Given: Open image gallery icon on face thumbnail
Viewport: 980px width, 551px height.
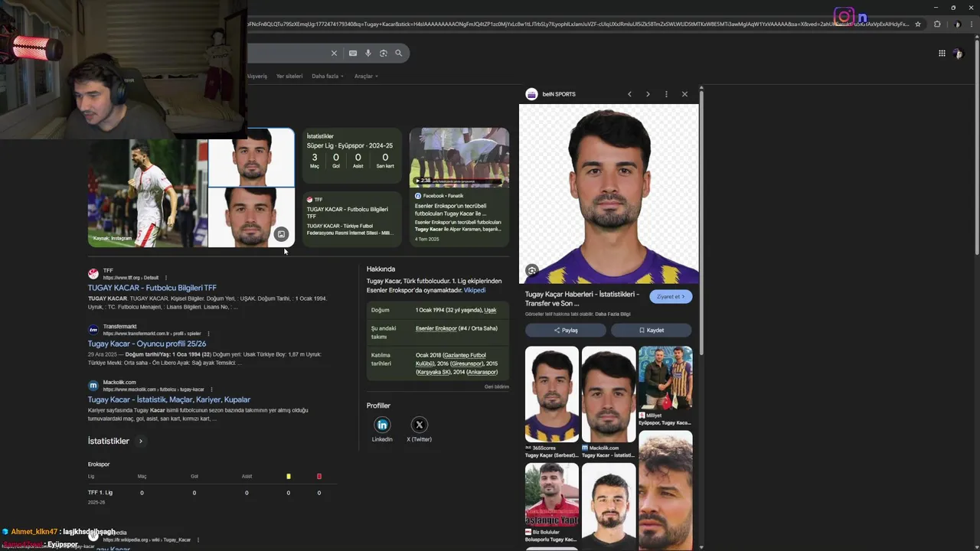Looking at the screenshot, I should point(281,234).
